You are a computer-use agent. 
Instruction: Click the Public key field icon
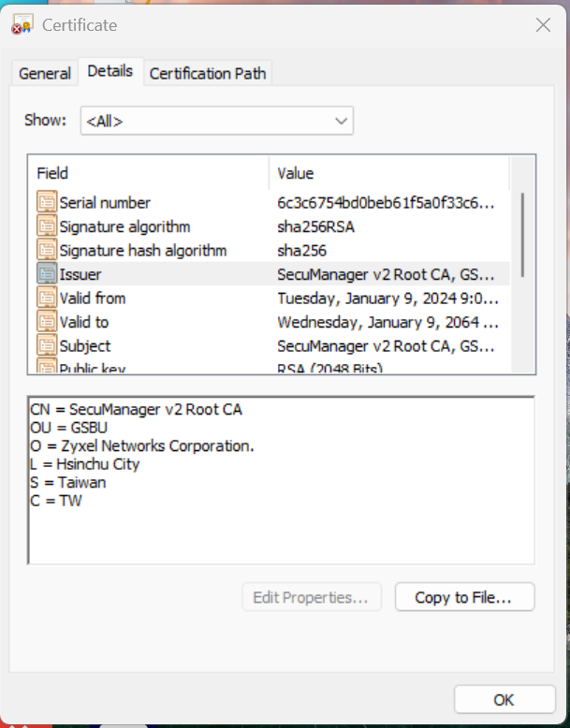pos(47,366)
